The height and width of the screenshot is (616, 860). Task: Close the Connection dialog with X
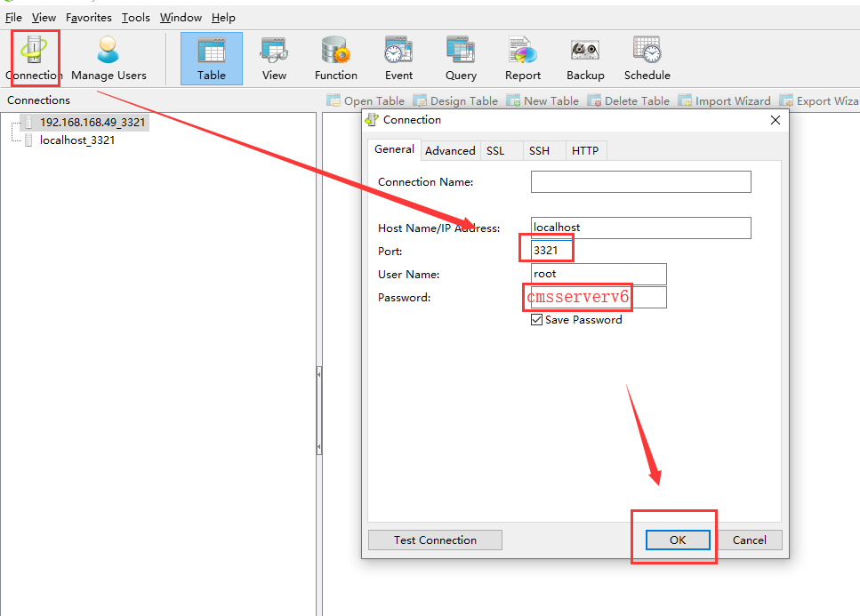pos(775,120)
